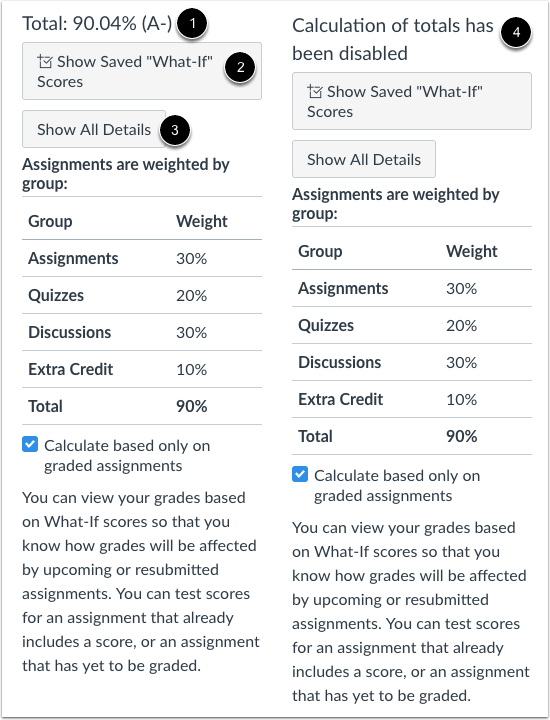
Task: Click the numbered marker 1 beside Total
Action: [192, 23]
